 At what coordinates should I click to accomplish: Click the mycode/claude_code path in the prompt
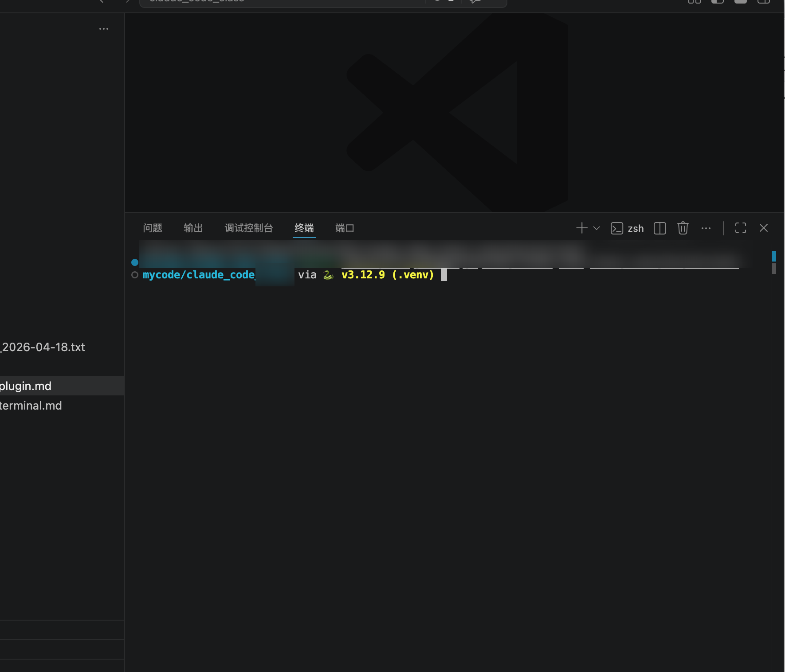(199, 275)
